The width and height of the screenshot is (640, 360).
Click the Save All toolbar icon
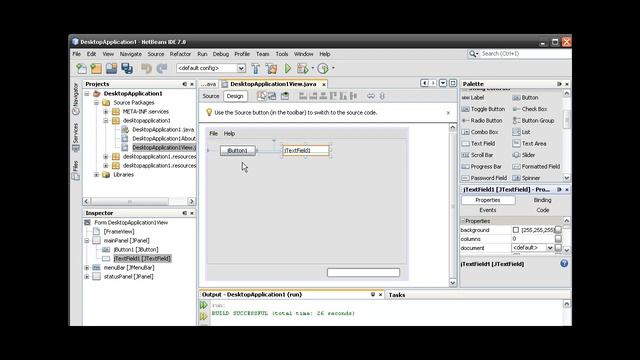[x=127, y=68]
